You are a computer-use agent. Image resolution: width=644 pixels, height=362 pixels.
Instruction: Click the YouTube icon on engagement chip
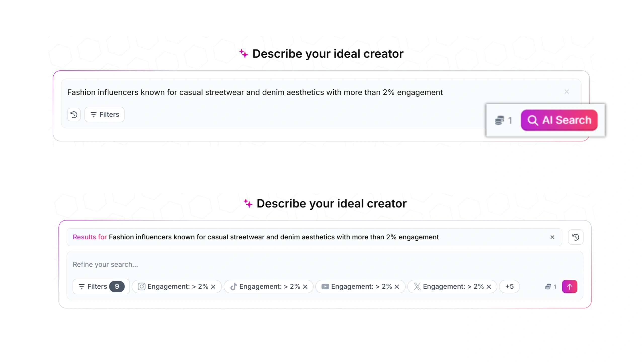[325, 287]
